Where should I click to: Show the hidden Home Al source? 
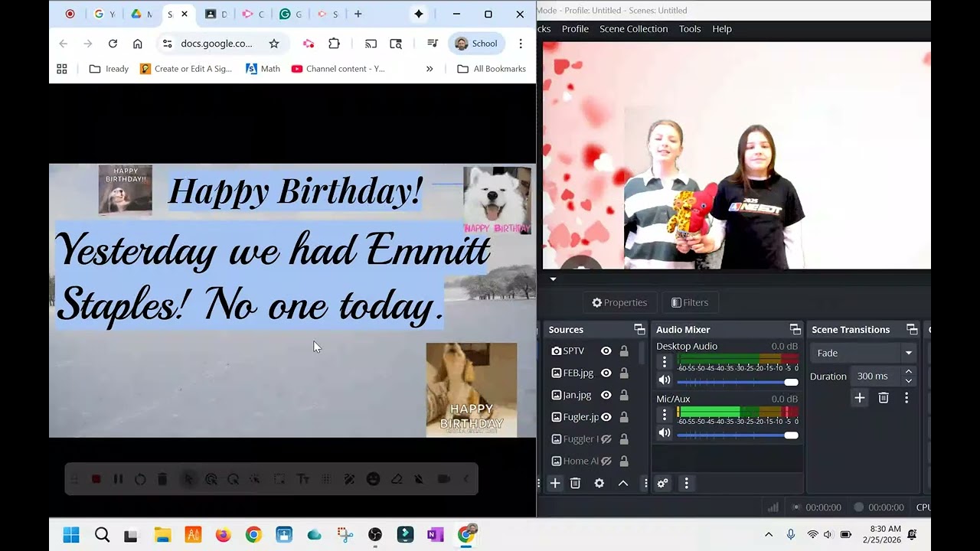tap(606, 461)
